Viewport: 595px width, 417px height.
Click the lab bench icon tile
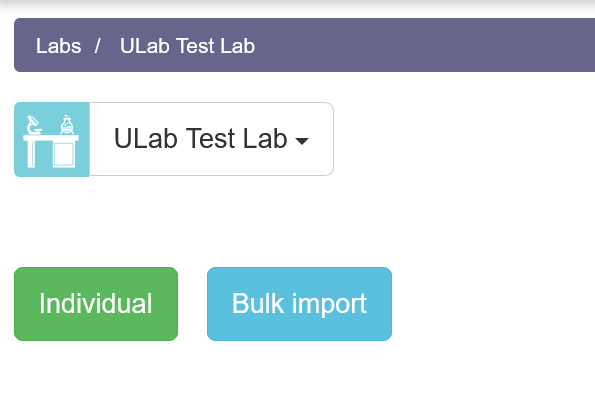coord(52,139)
